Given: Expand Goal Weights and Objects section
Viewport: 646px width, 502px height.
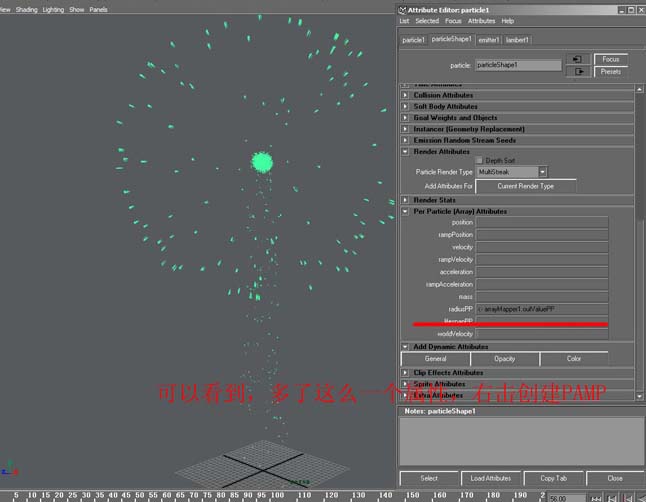Looking at the screenshot, I should pos(406,118).
